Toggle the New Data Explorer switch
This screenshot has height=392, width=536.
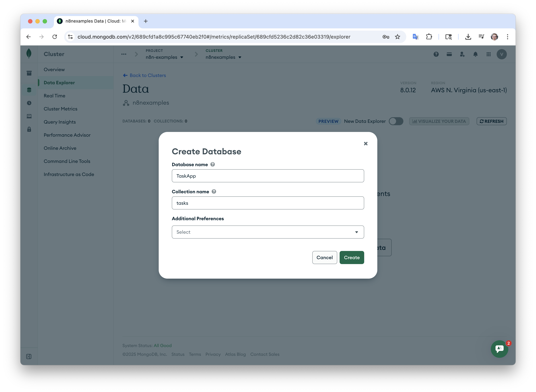pos(396,121)
